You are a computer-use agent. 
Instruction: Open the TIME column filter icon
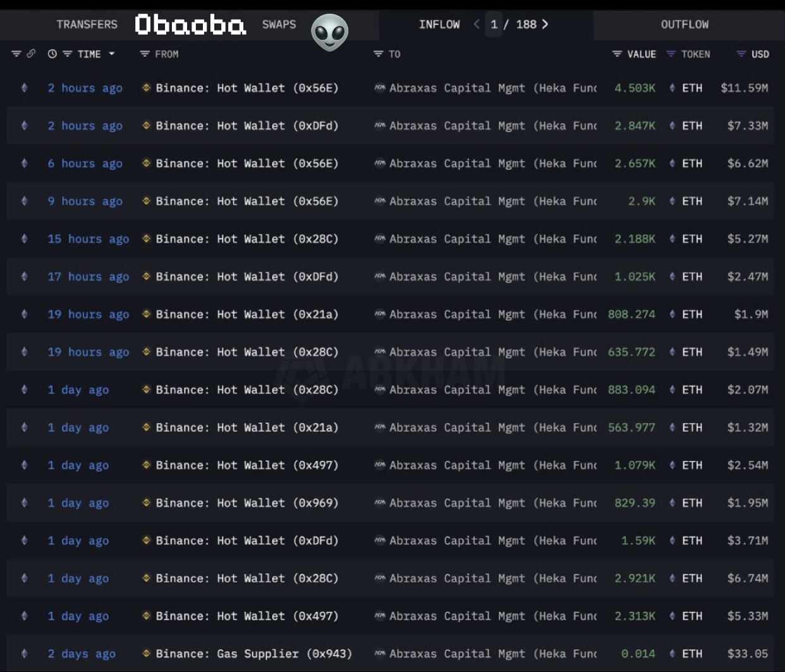(x=67, y=54)
